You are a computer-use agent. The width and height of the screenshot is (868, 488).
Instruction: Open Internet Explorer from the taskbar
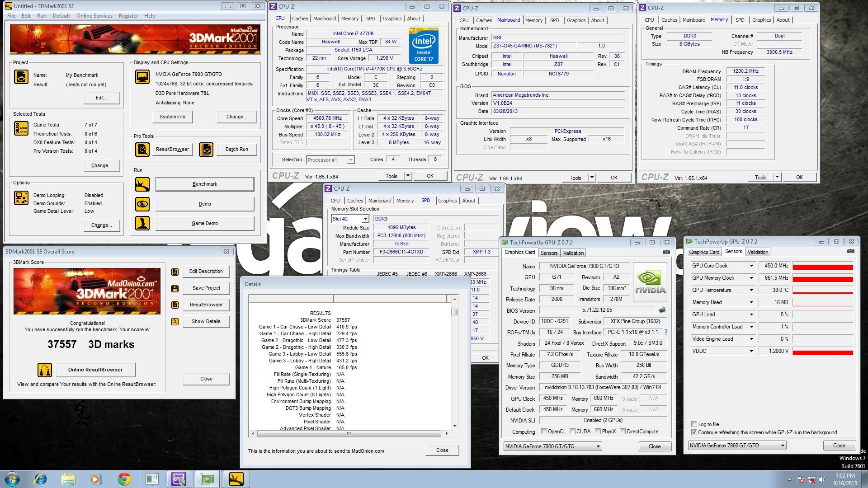coord(41,479)
